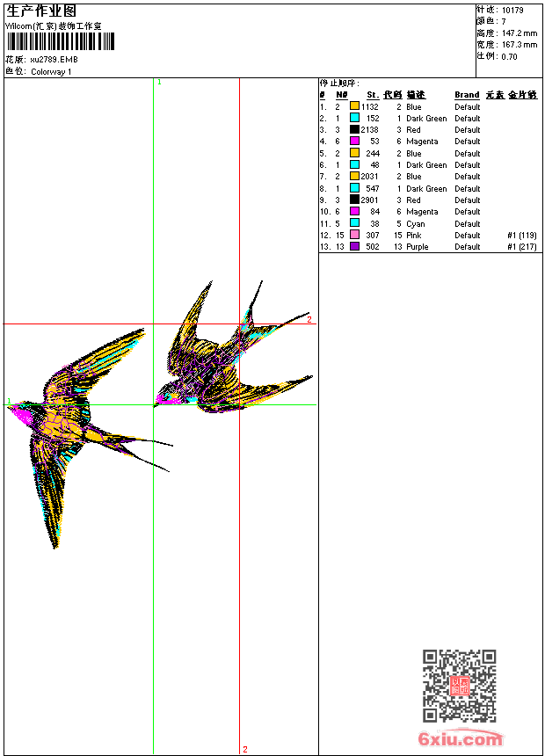Viewport: 545px width, 756px height.
Task: Click the Red description in row 3
Action: pyautogui.click(x=413, y=130)
